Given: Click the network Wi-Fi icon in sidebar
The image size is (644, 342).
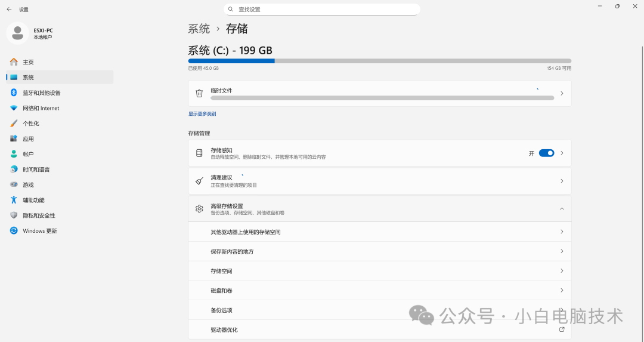Looking at the screenshot, I should click(14, 108).
